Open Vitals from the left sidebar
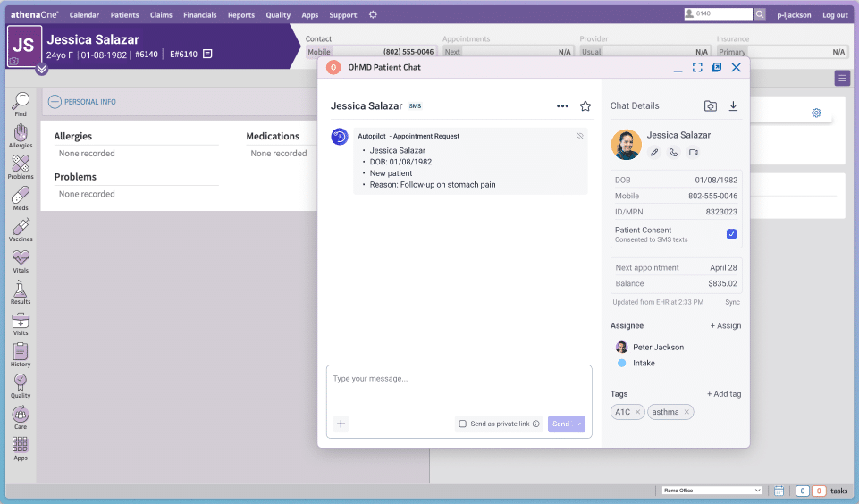859x504 pixels. (x=21, y=261)
